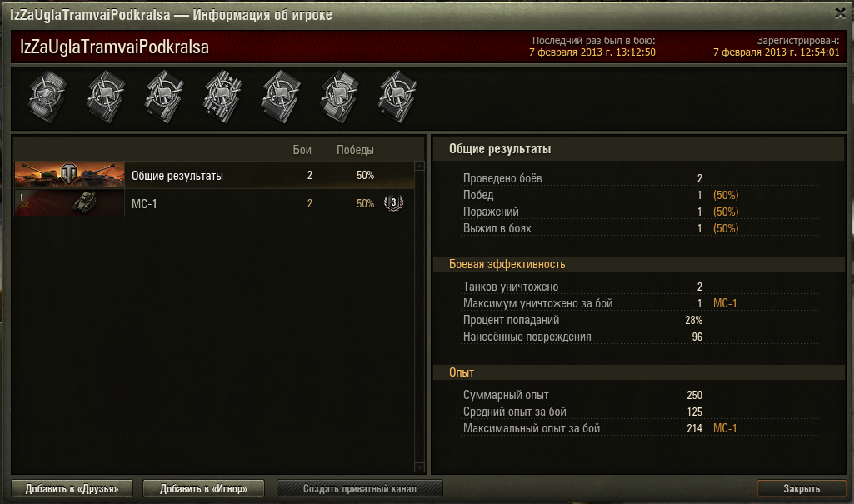
Task: Click the vehicle list scroll-down arrow
Action: (420, 468)
